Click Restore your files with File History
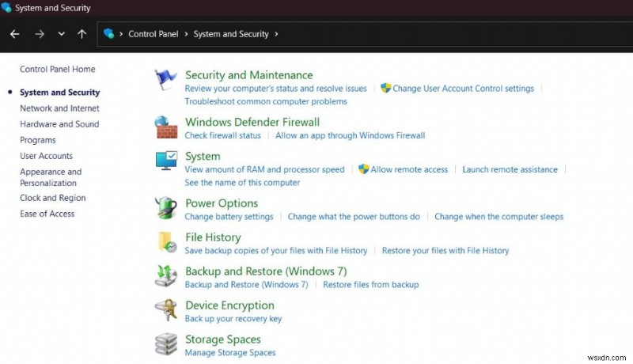The width and height of the screenshot is (633, 364). 445,250
